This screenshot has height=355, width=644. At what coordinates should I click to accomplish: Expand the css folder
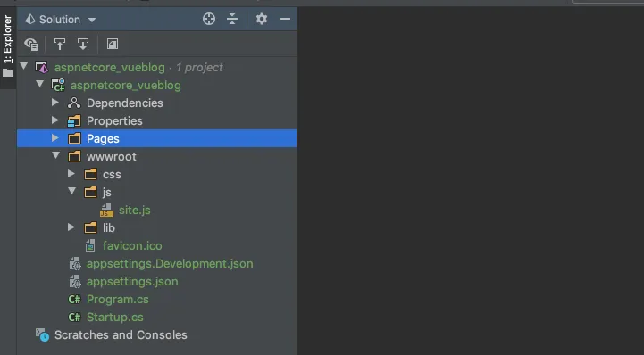point(71,174)
